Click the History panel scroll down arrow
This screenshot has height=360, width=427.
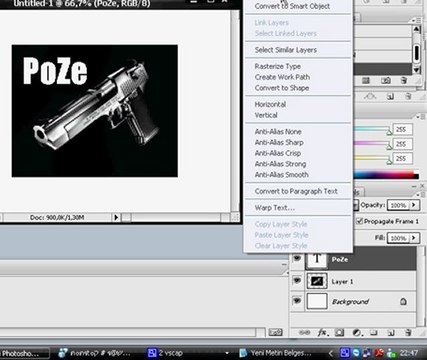[416, 70]
